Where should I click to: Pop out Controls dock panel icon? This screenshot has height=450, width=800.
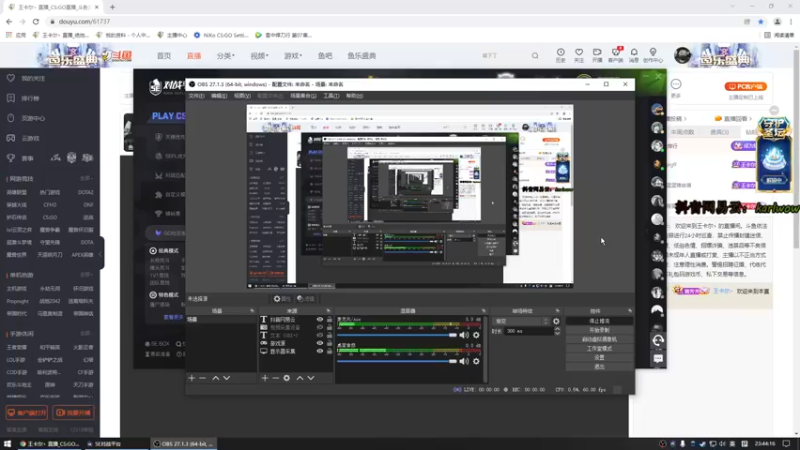click(630, 311)
